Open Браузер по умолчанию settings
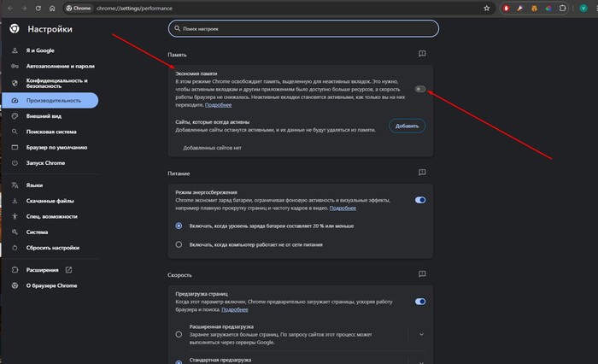The height and width of the screenshot is (364, 598). click(50, 147)
